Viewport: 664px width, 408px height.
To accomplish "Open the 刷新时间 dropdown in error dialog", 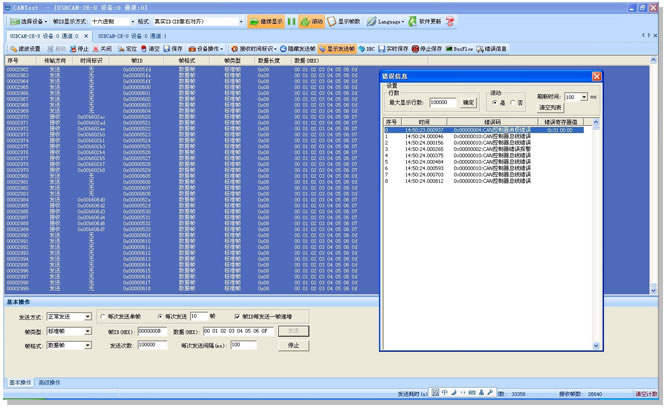I will [583, 97].
